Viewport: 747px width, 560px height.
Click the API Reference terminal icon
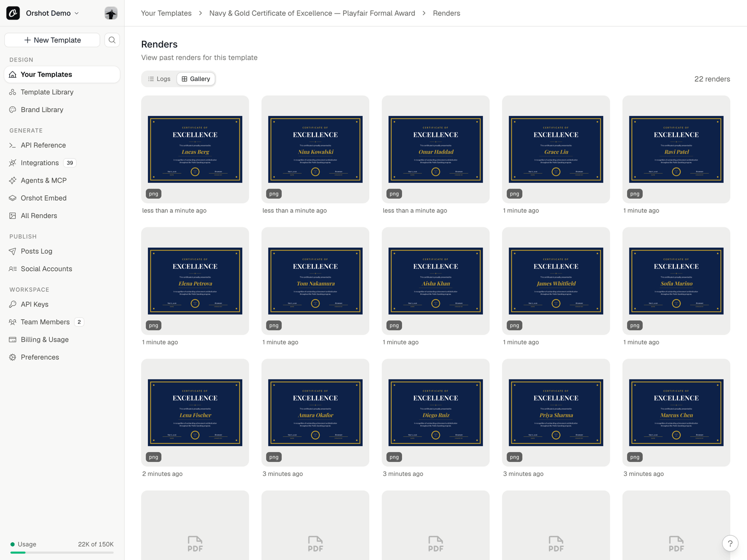pyautogui.click(x=13, y=145)
